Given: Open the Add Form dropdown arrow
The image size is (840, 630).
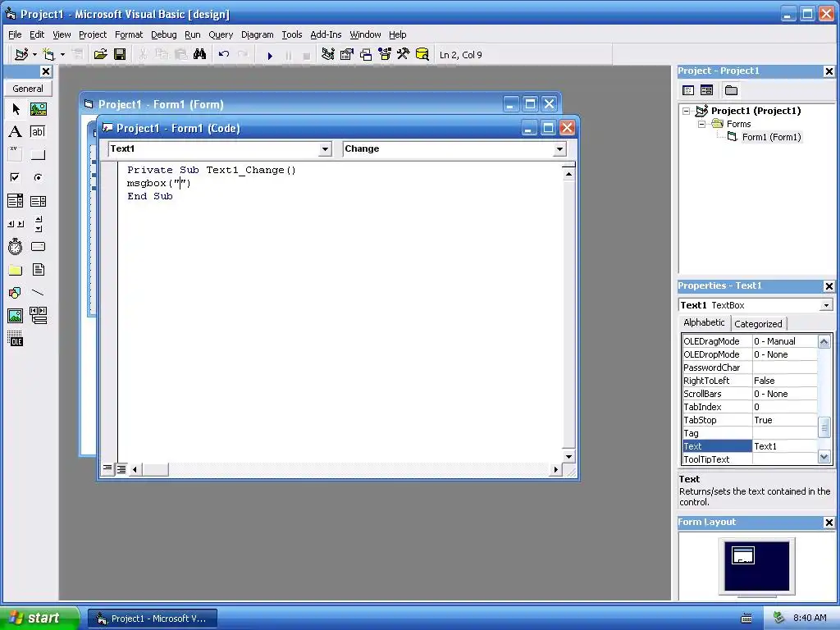Looking at the screenshot, I should click(x=62, y=55).
